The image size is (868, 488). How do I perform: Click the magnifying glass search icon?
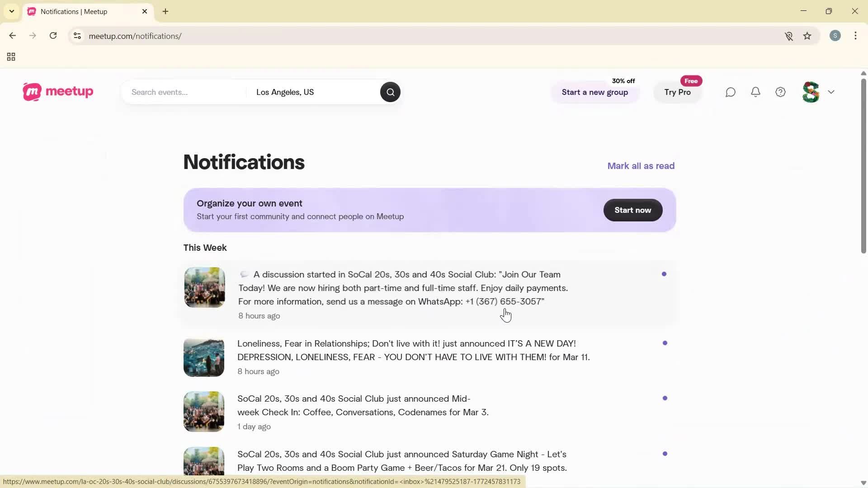click(x=390, y=92)
